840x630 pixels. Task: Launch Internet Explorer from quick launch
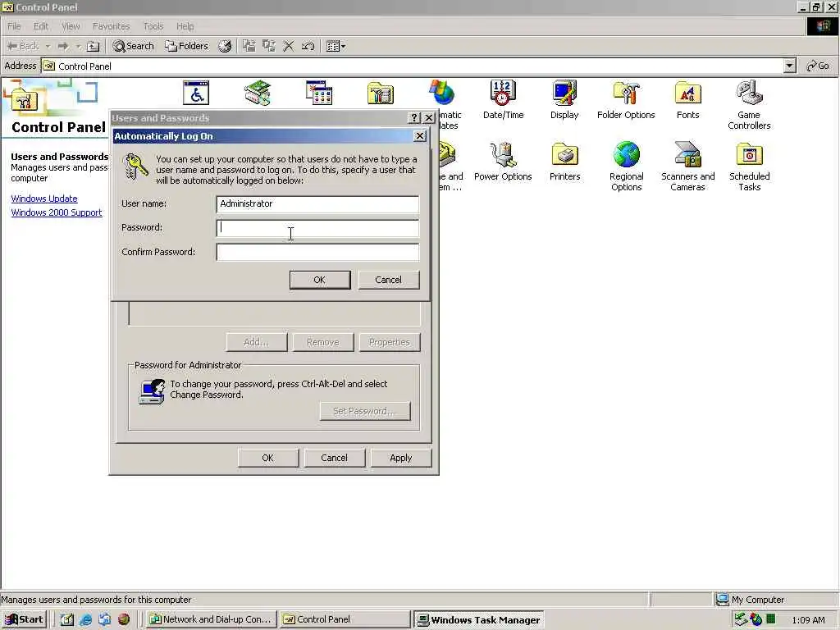pos(85,619)
